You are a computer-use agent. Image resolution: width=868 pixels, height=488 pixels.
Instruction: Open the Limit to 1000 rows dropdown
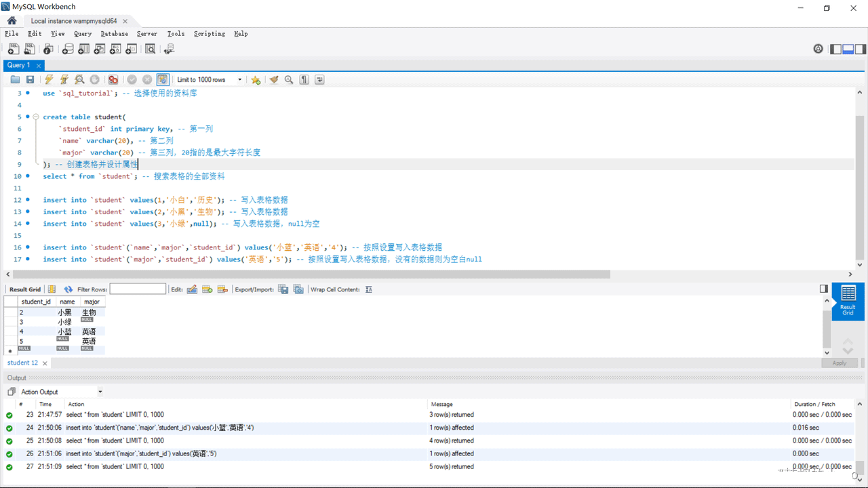tap(239, 79)
